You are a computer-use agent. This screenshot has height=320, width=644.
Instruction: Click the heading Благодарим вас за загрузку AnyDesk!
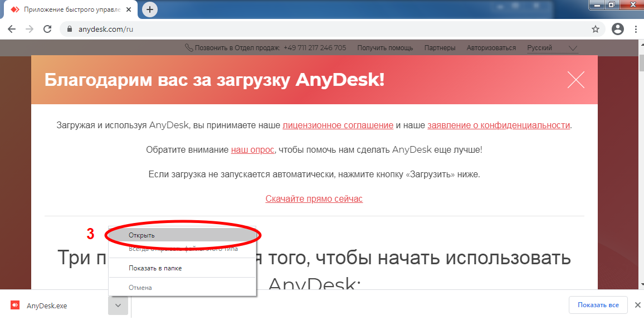coord(214,80)
